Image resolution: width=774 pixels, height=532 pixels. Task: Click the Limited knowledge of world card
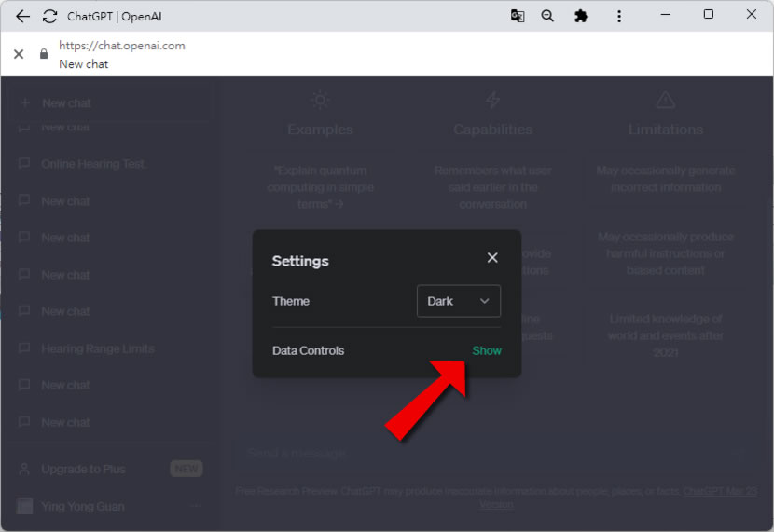pos(666,335)
